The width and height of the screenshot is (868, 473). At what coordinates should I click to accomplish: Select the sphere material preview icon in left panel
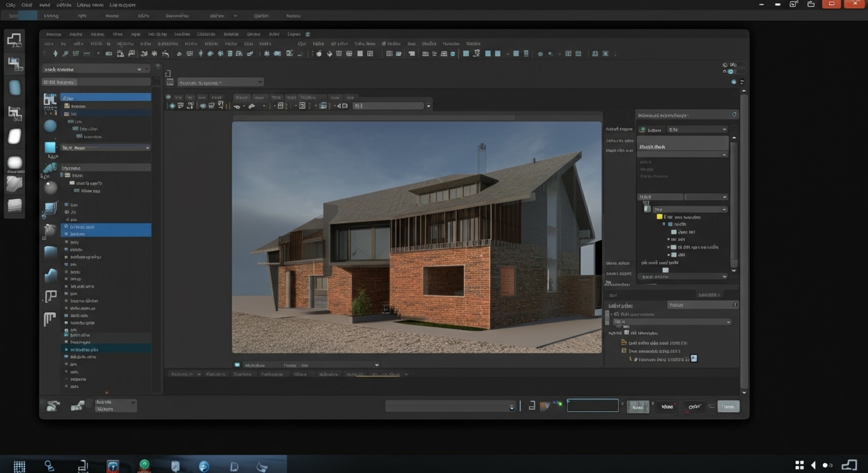[50, 126]
